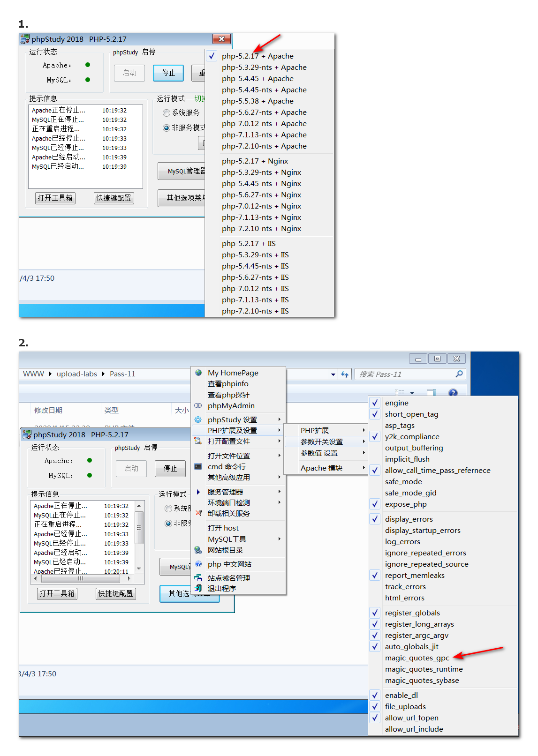The image size is (538, 756).
Task: Toggle the short_open_tag checkmark
Action: [x=375, y=414]
